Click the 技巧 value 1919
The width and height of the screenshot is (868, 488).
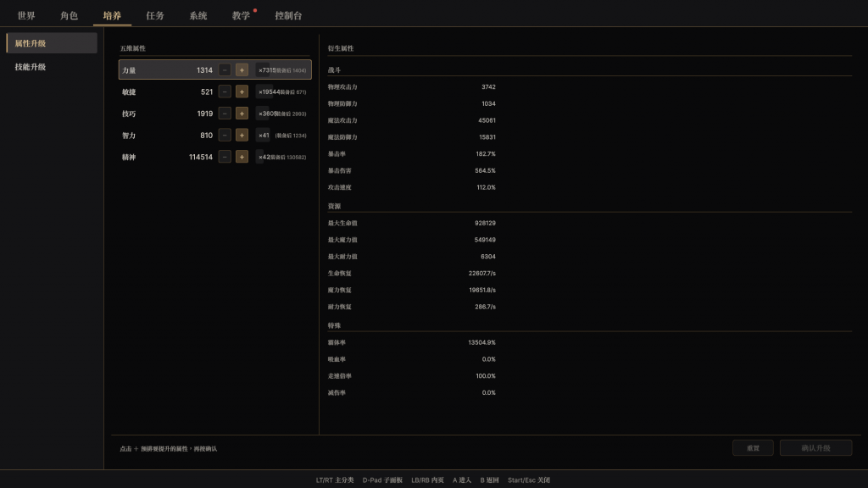[205, 114]
